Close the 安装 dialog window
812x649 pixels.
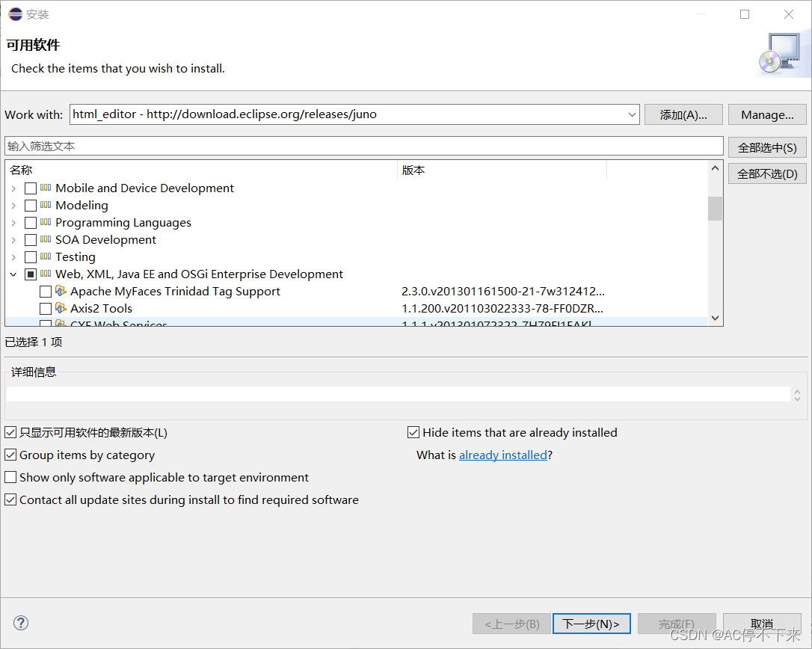tap(789, 14)
